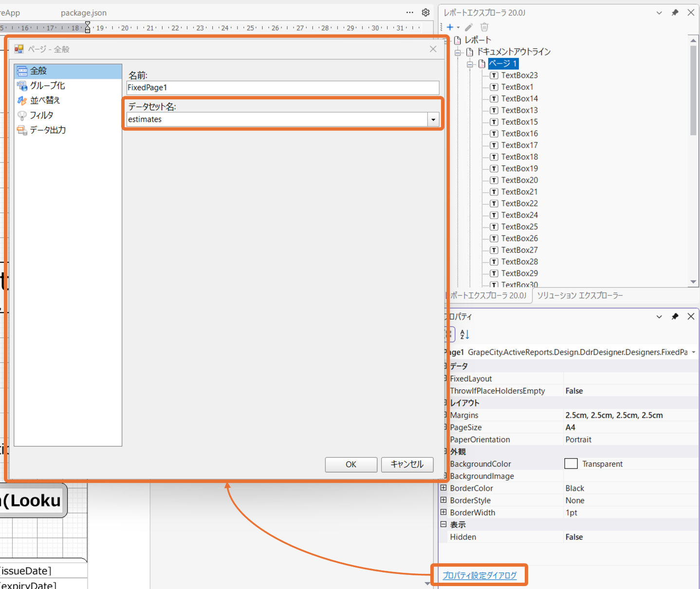Select TextBox1 in the report tree

coord(517,87)
